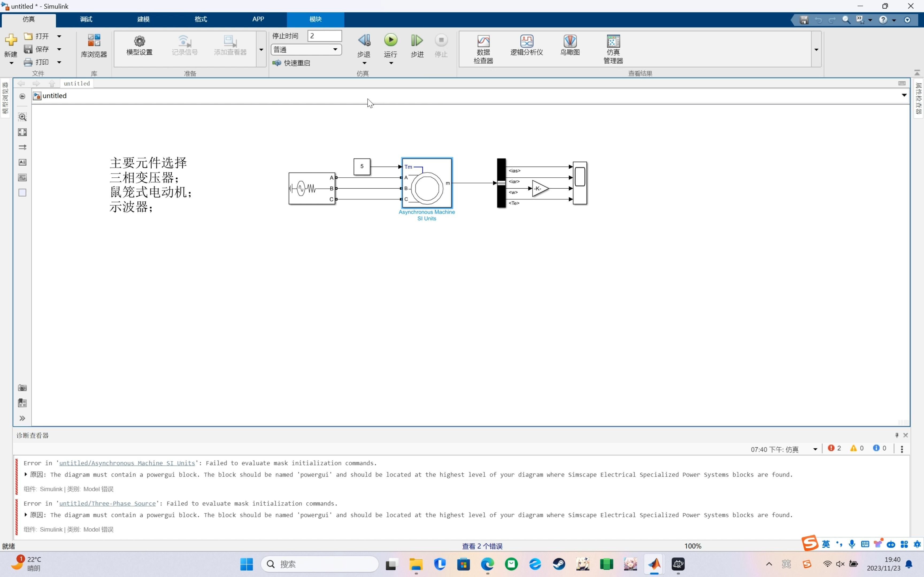Toggle the errors filter in Diagnostic Viewer
This screenshot has width=924, height=577.
[x=834, y=449]
